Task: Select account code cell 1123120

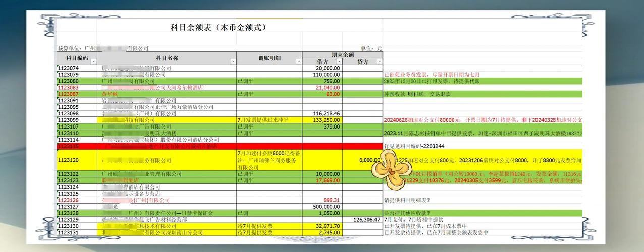Action: 77,160
